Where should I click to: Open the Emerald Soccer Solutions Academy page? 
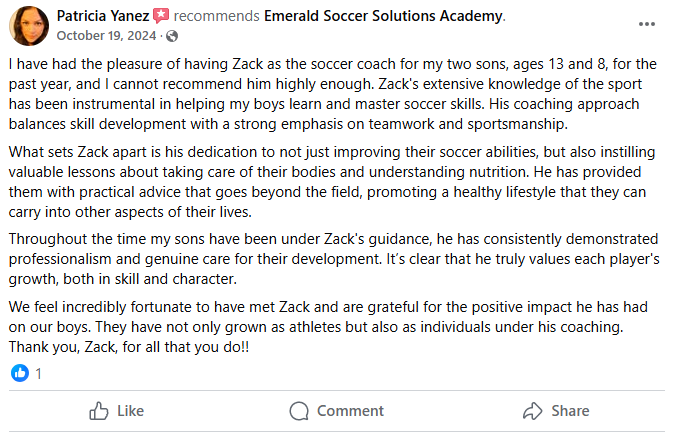pos(383,16)
